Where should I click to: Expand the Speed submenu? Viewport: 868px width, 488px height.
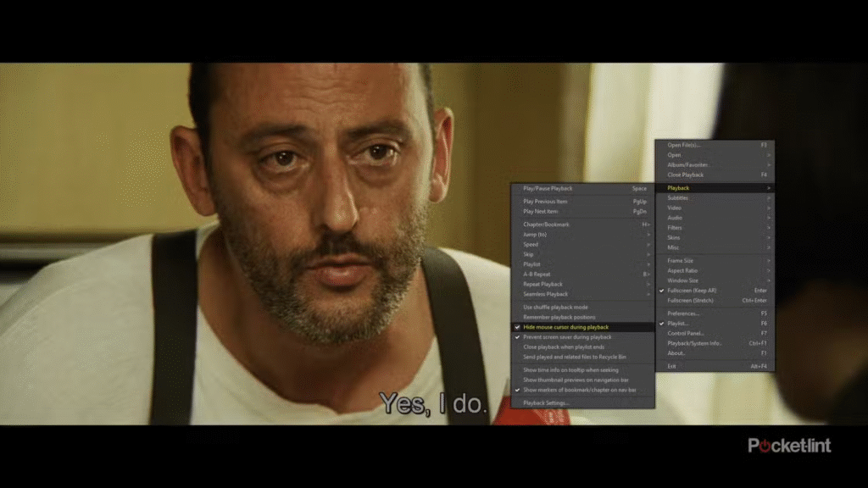(x=531, y=245)
